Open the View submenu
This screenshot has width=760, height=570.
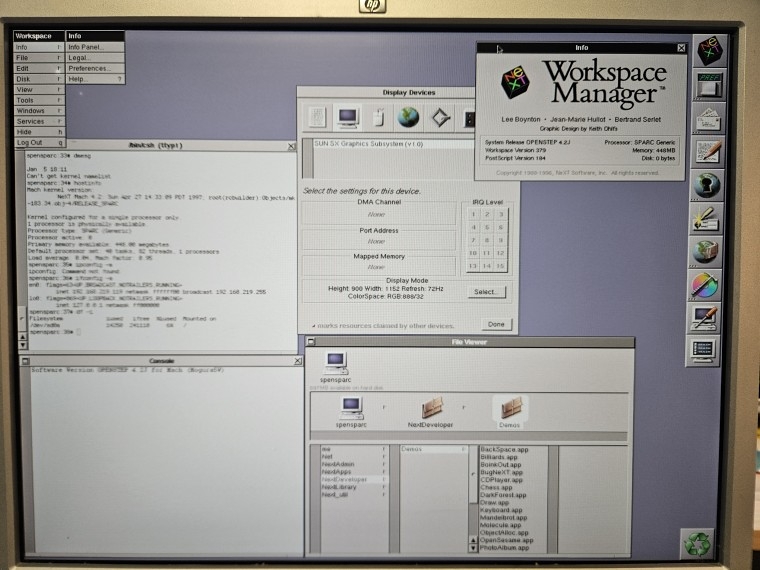[x=39, y=90]
